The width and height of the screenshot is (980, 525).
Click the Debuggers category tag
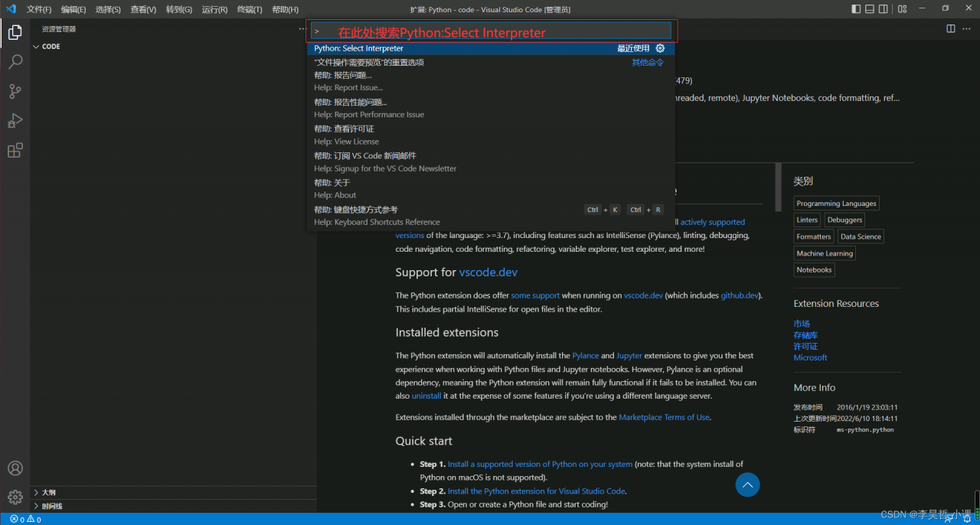coord(844,220)
